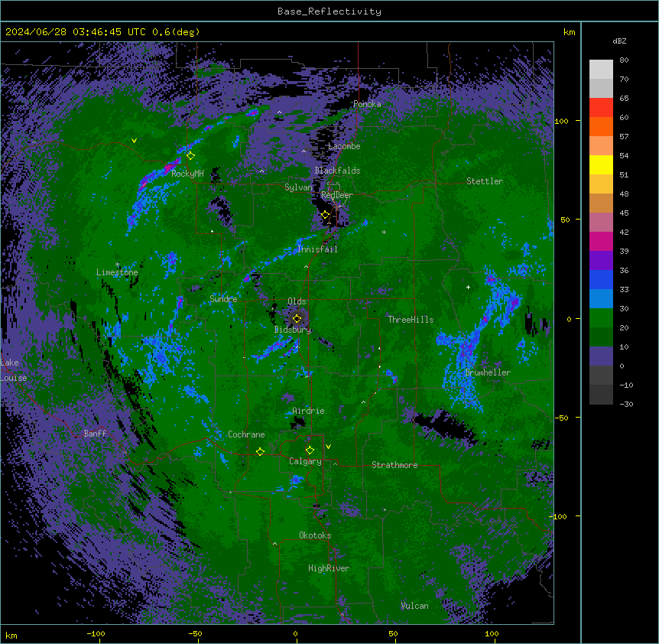Click the RockyMH label

click(x=187, y=174)
